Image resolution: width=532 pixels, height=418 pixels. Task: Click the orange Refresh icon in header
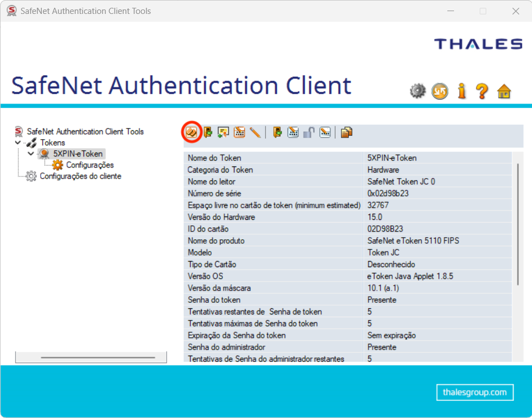tap(440, 91)
